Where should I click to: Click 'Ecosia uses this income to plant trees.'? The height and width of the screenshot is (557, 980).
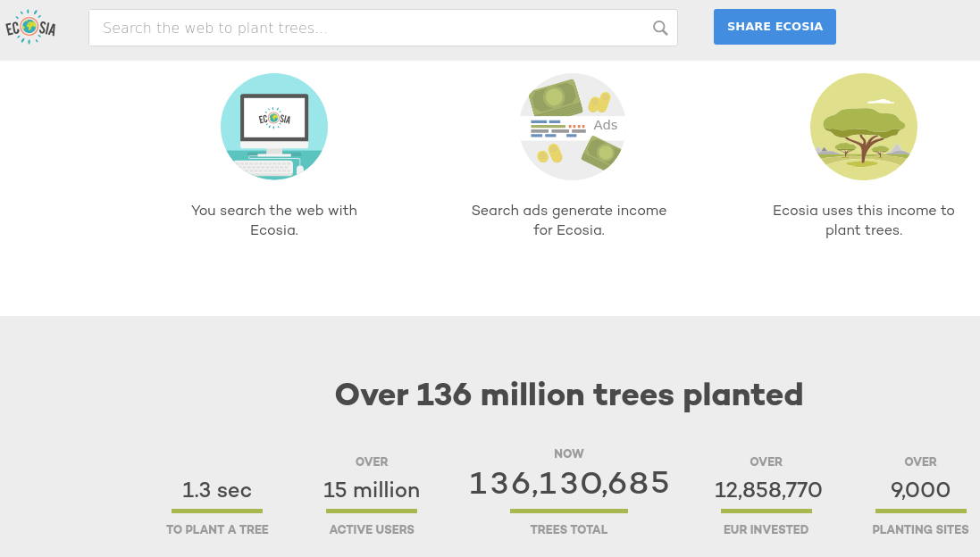click(x=863, y=220)
